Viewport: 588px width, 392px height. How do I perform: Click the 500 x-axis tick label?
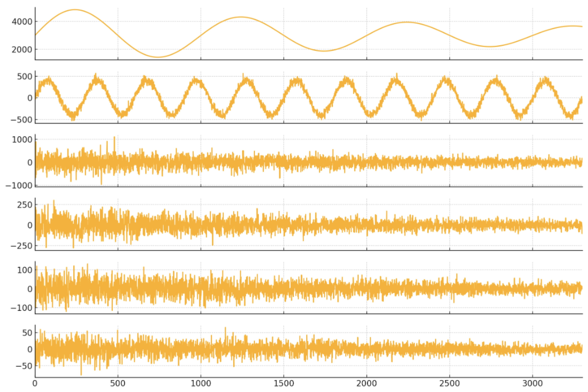[x=118, y=384]
